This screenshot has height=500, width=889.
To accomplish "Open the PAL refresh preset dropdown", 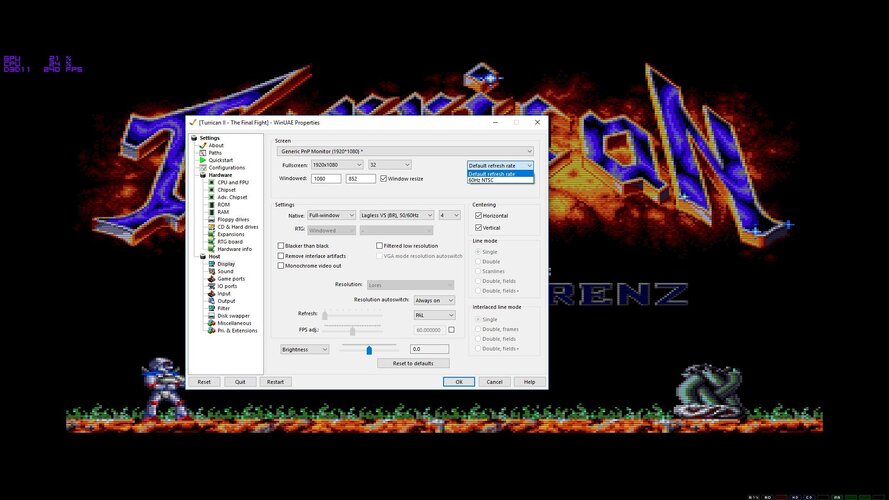I will pos(434,315).
